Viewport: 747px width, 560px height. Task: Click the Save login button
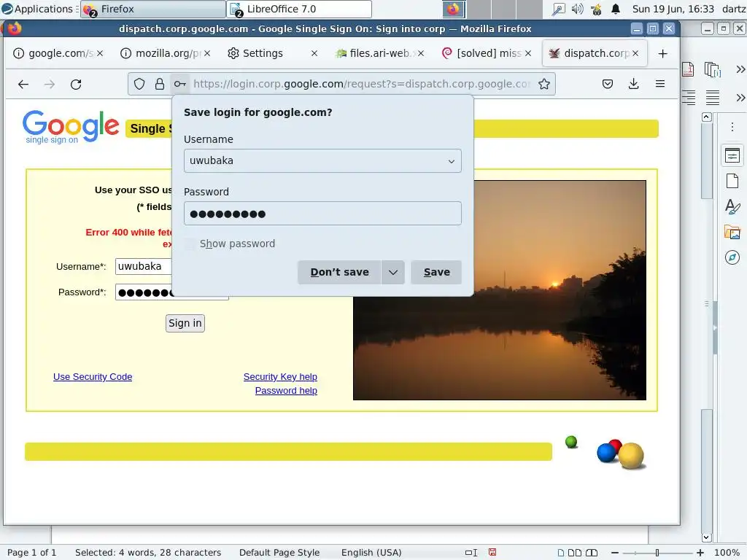[436, 273]
